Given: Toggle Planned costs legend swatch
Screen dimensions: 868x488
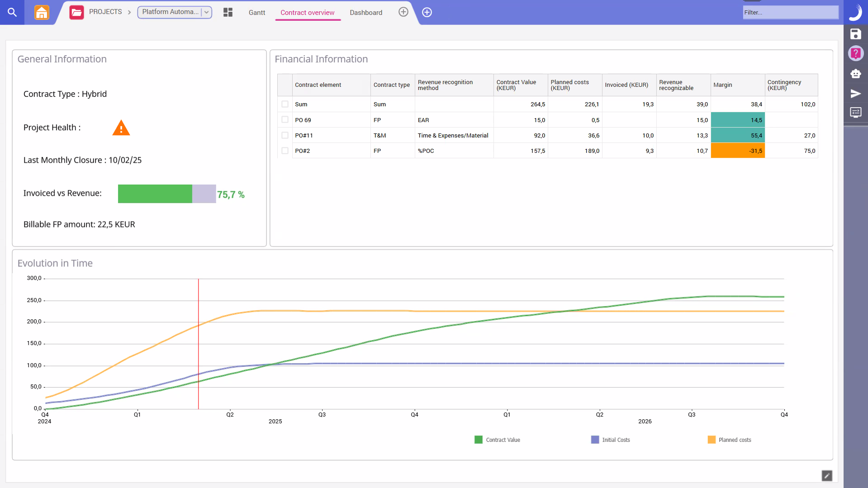Looking at the screenshot, I should coord(711,440).
